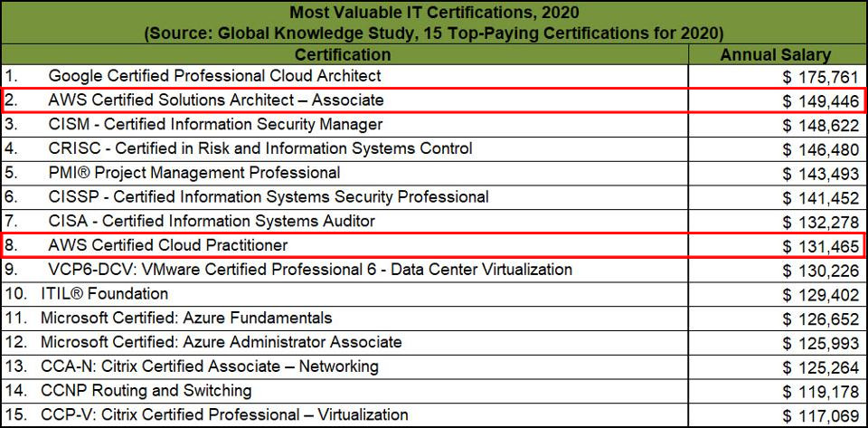
Task: Click salary value $ 117,069
Action: coord(820,416)
